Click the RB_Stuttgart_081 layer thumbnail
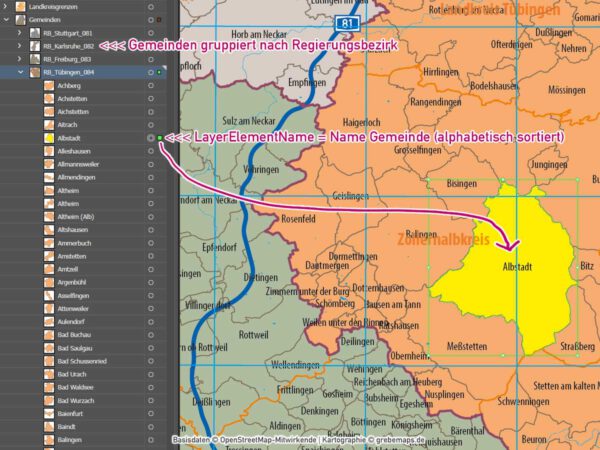The width and height of the screenshot is (600, 450). pyautogui.click(x=35, y=33)
